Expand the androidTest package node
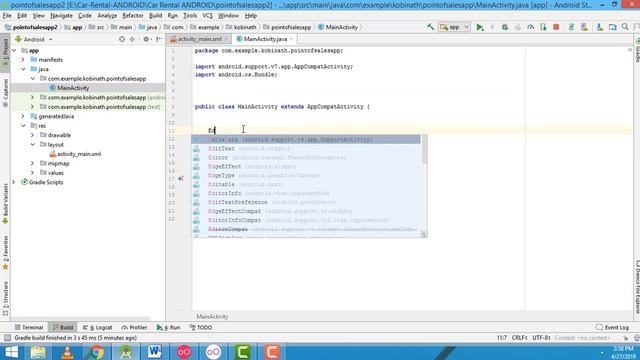This screenshot has height=360, width=640. (32, 98)
